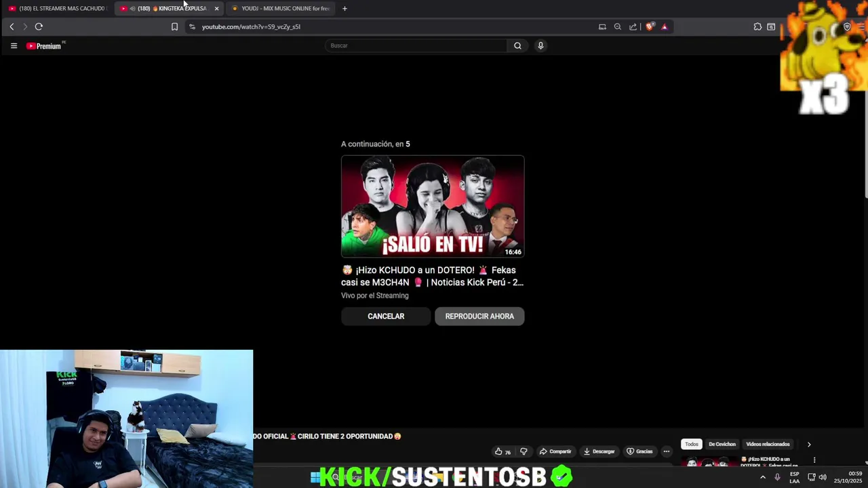This screenshot has width=868, height=488.
Task: Click the Compartir share button
Action: 555,451
